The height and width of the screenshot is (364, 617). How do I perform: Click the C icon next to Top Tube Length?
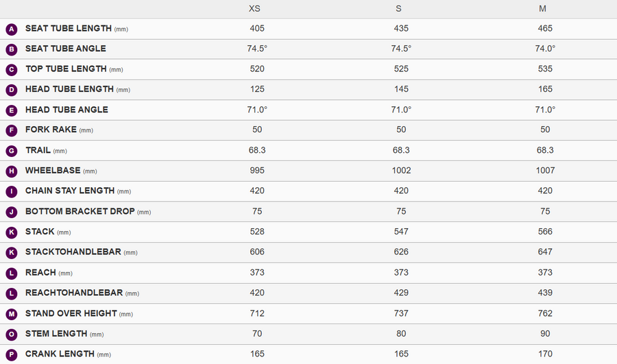pos(12,70)
